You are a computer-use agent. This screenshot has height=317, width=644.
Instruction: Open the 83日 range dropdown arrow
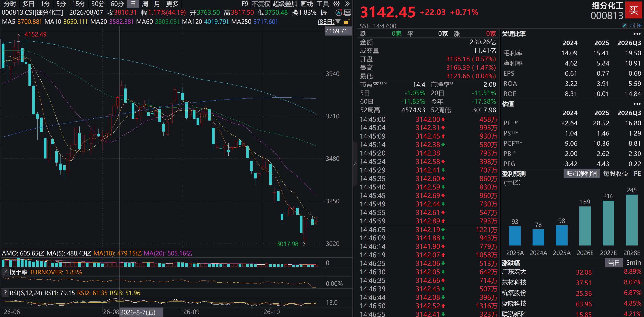[338, 21]
